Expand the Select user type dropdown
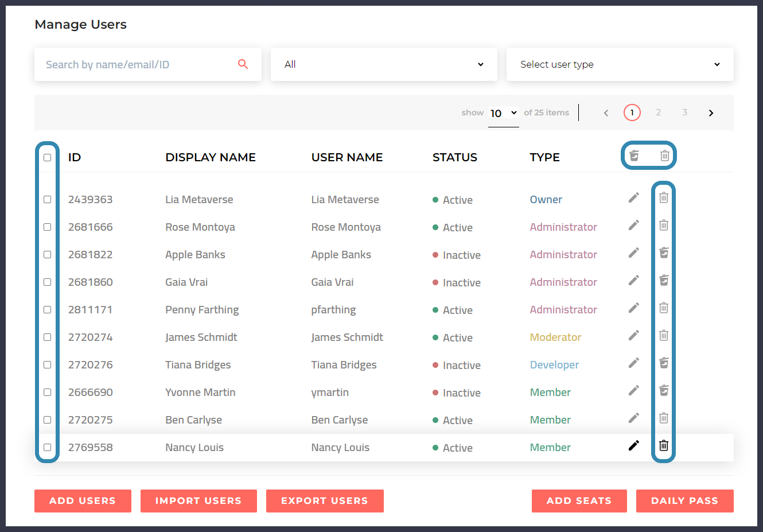Screen dimensions: 763x532 pyautogui.click(x=620, y=64)
